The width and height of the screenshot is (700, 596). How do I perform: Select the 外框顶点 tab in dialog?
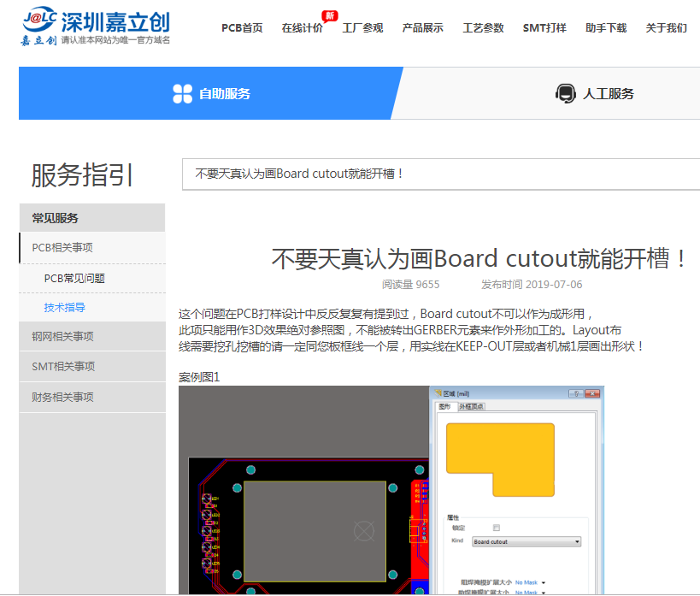click(471, 406)
